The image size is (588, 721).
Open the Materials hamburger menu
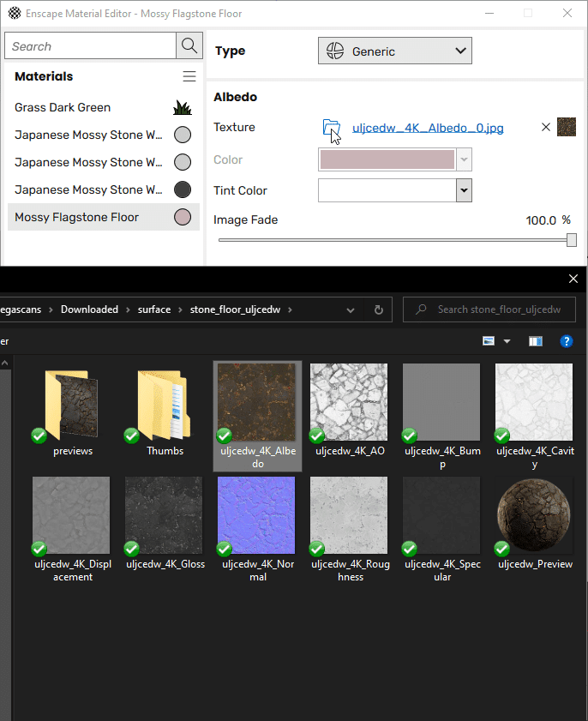click(189, 77)
